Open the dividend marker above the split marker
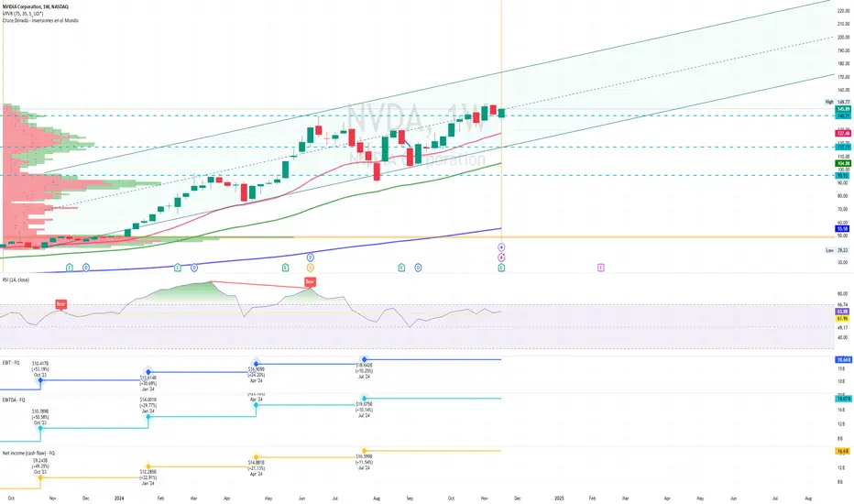Screen dimensions: 854x504 coord(311,257)
